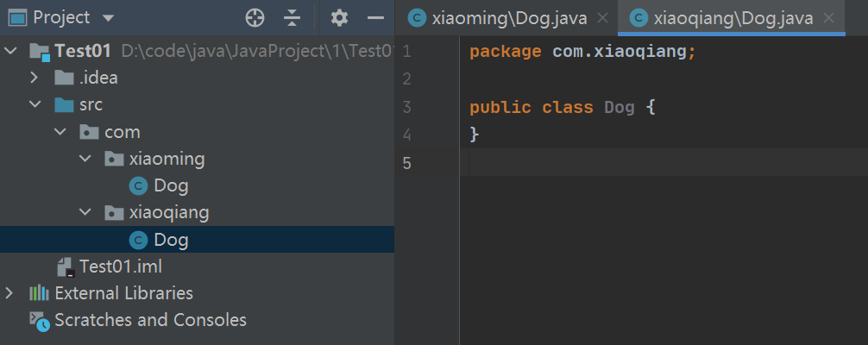
Task: Click the Scratches and Consoles icon
Action: [40, 320]
